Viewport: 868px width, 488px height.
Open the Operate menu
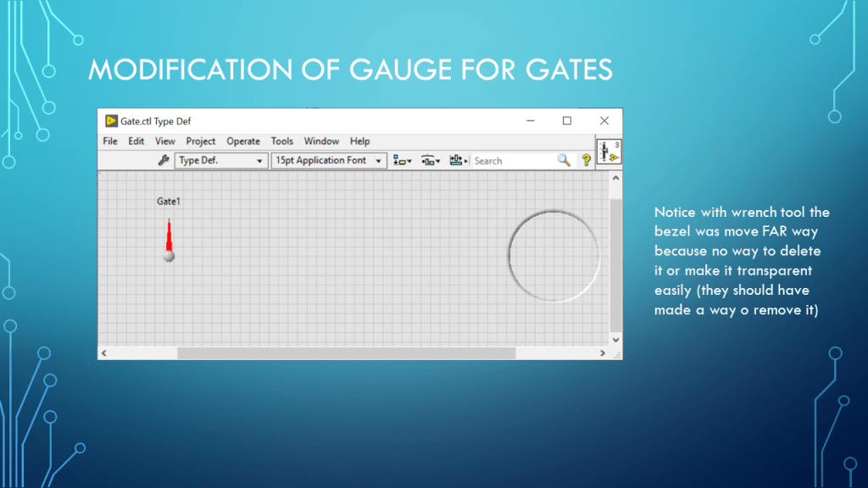tap(243, 141)
